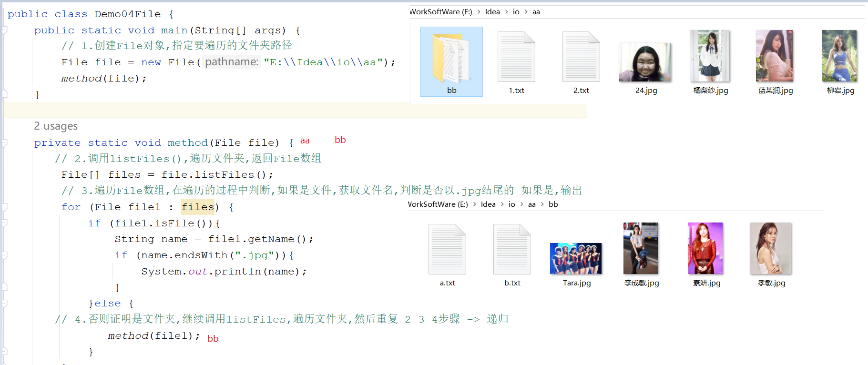Collapse the private method(File file) fold marker
Image resolution: width=868 pixels, height=365 pixels.
click(5, 143)
